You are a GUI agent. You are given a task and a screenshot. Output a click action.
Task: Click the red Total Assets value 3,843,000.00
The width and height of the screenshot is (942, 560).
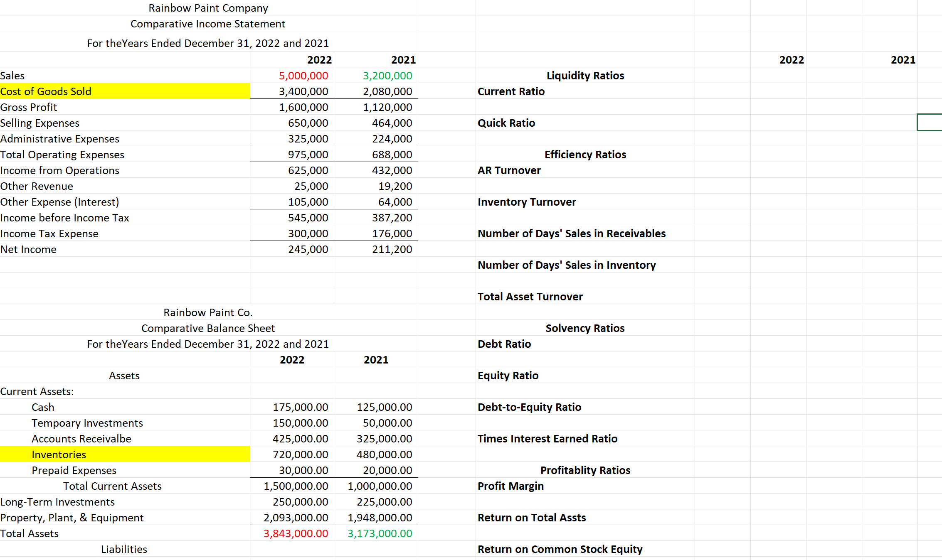pos(296,533)
